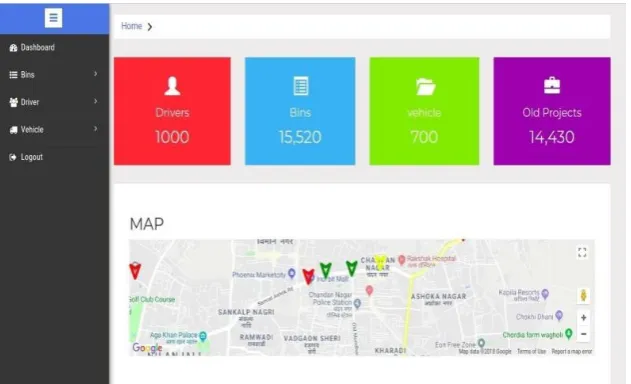The image size is (631, 384).
Task: Click the green bin marker above Inorbit Mall
Action: click(326, 270)
